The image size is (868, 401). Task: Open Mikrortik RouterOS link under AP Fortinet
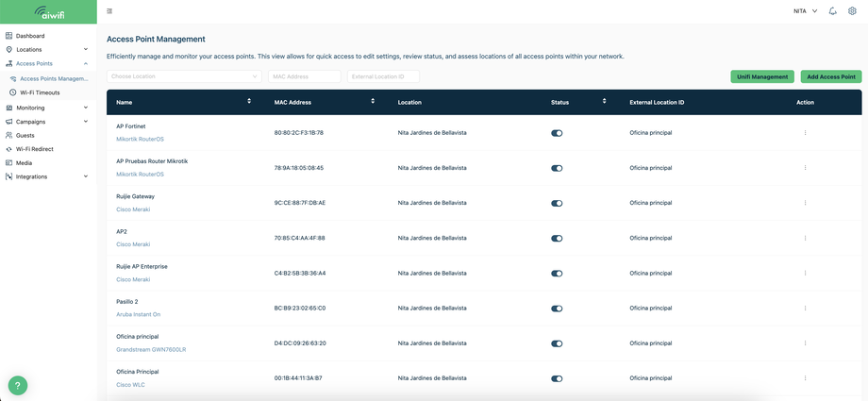140,139
